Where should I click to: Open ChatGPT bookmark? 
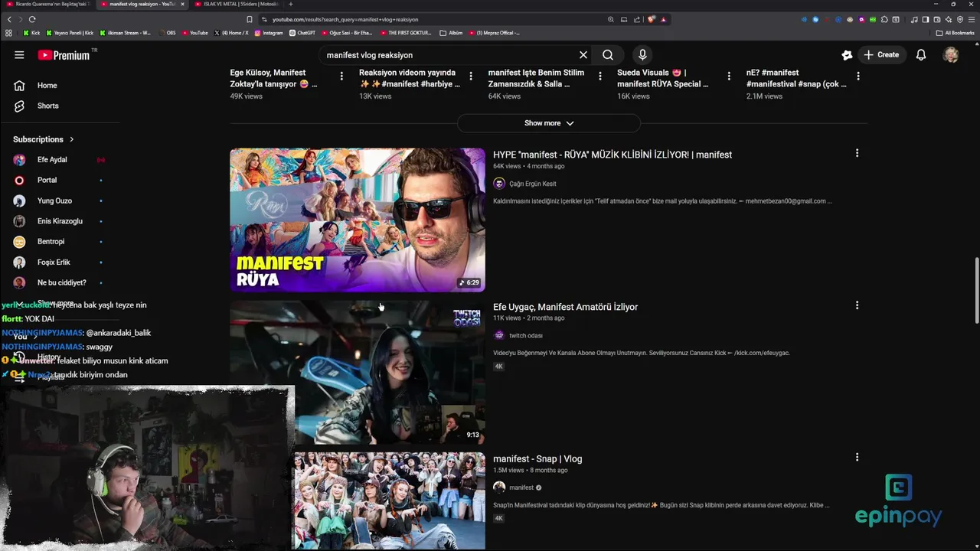(303, 33)
